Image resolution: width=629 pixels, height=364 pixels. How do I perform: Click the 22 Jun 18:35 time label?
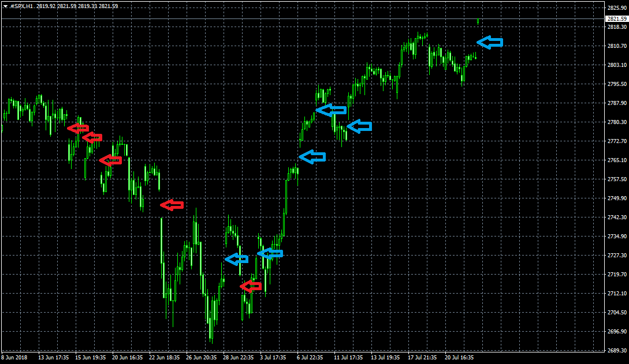tap(164, 357)
